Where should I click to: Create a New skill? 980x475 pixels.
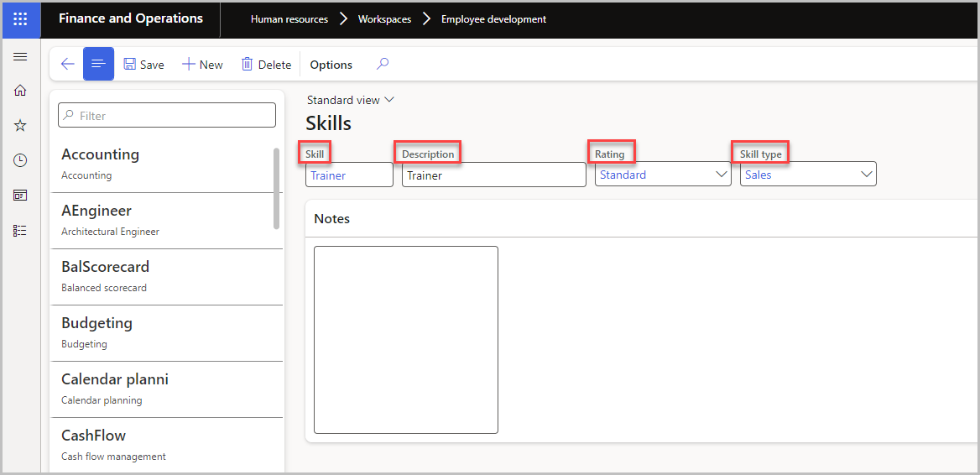click(202, 65)
